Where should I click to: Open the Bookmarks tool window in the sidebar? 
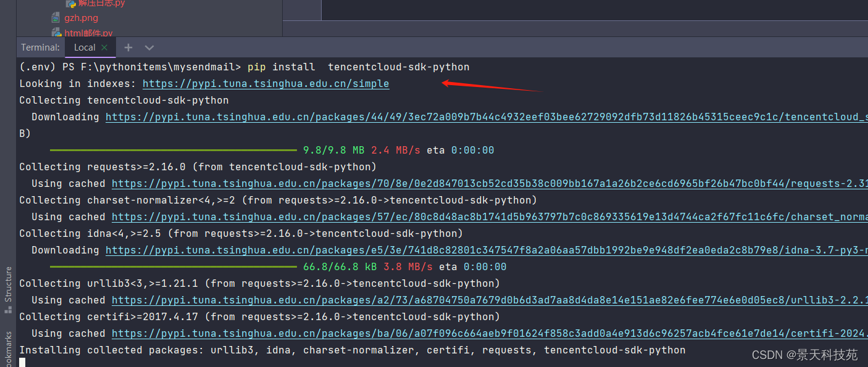[8, 348]
